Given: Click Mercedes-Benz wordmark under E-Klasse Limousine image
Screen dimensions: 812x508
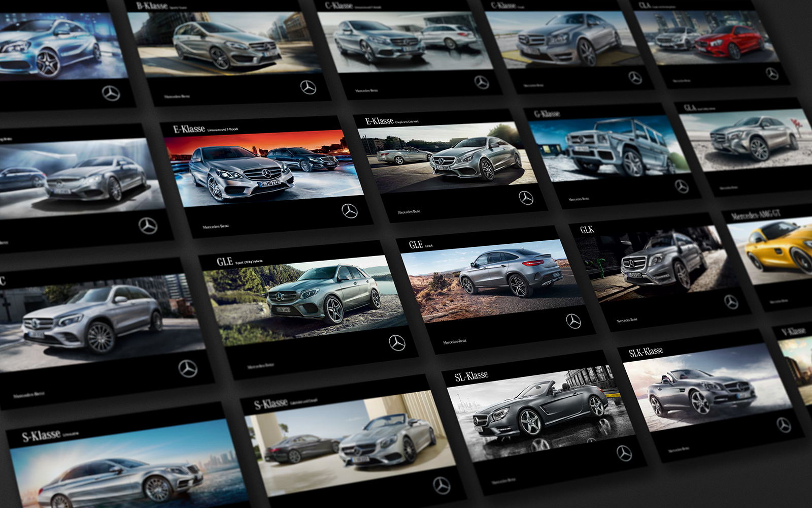Looking at the screenshot, I should pos(215,227).
